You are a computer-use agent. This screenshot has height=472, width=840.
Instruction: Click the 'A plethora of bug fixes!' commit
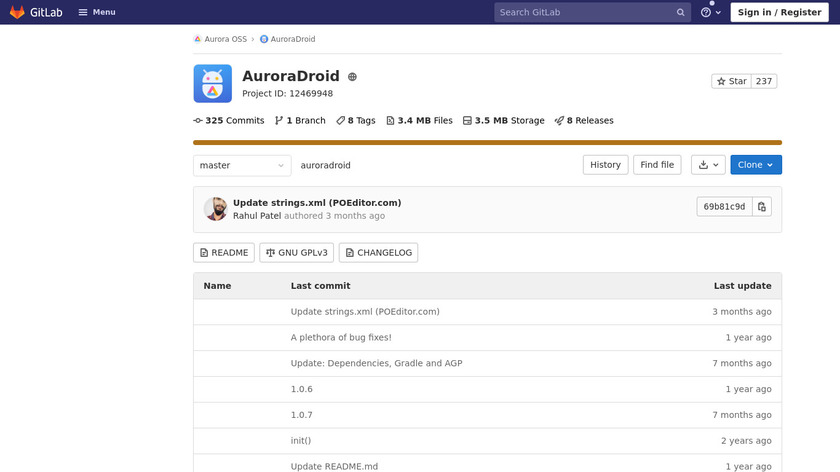pyautogui.click(x=341, y=338)
